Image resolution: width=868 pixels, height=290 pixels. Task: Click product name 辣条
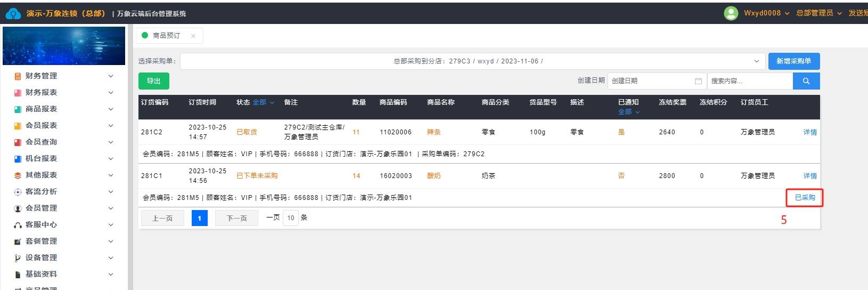point(433,132)
